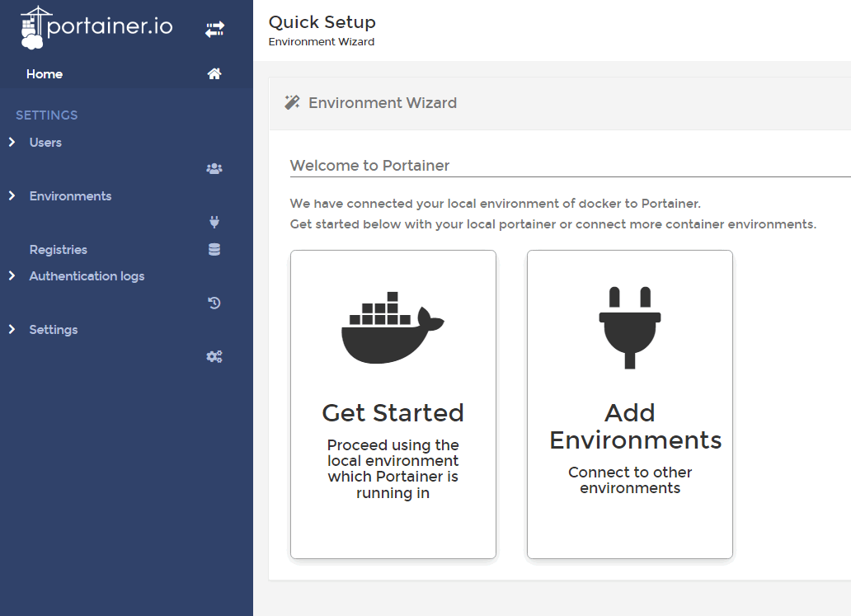Click the Environments plug icon in sidebar
This screenshot has width=851, height=616.
click(x=214, y=222)
